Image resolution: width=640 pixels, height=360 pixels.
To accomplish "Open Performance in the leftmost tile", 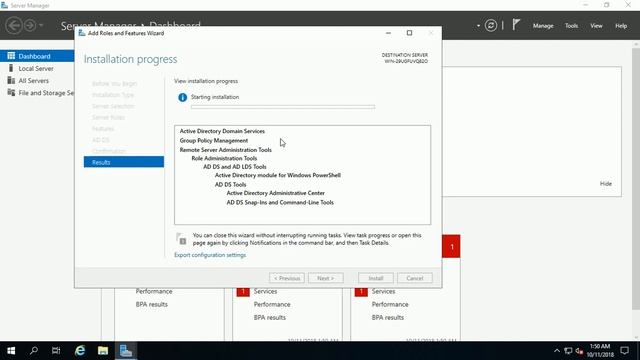I will pyautogui.click(x=154, y=291).
